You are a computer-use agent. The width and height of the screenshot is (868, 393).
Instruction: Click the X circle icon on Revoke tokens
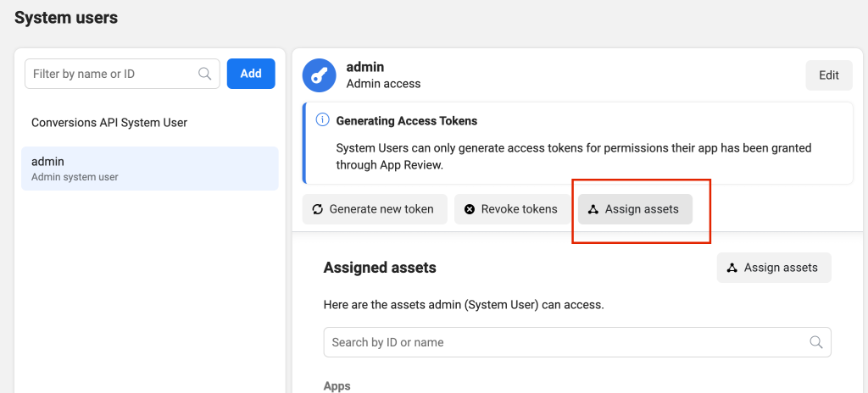(470, 209)
